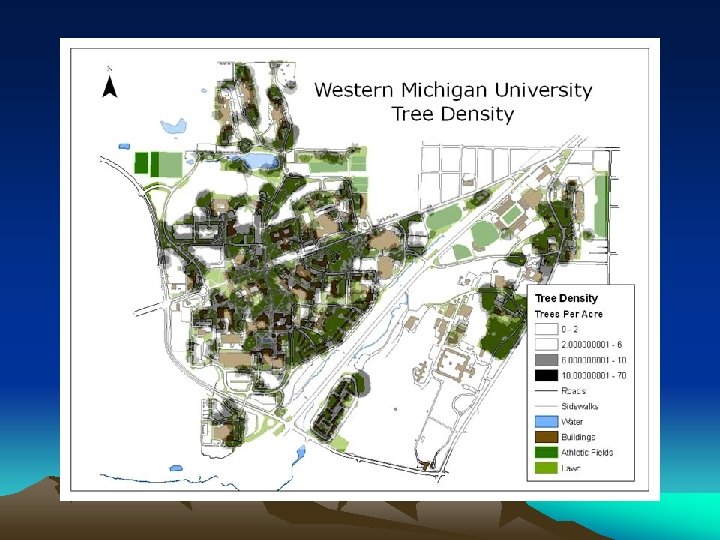This screenshot has height=540, width=720.
Task: Click the light green Lawn legend swatch
Action: click(x=546, y=468)
